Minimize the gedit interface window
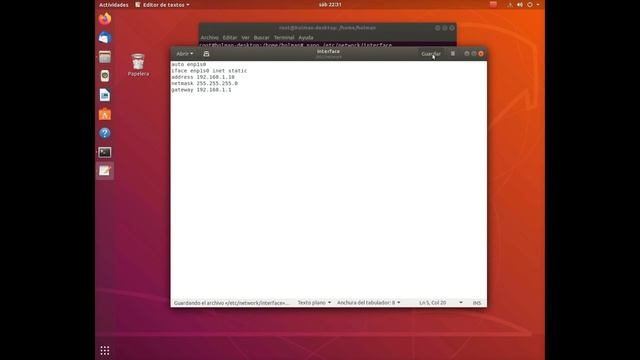Viewport: 640px width, 360px height. [x=467, y=54]
